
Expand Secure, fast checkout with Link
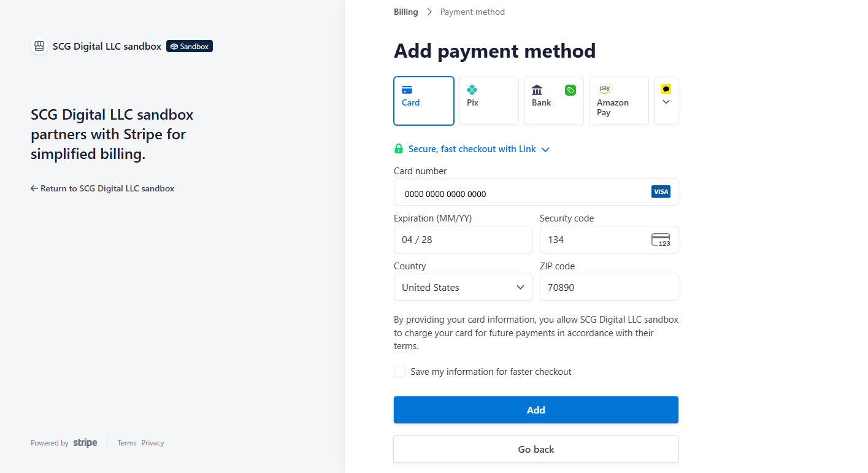[x=479, y=149]
